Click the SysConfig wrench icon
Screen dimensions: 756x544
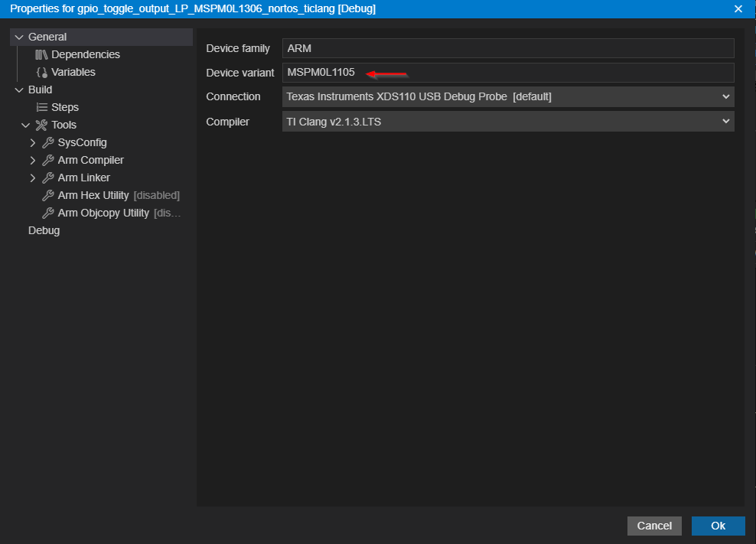coord(47,142)
